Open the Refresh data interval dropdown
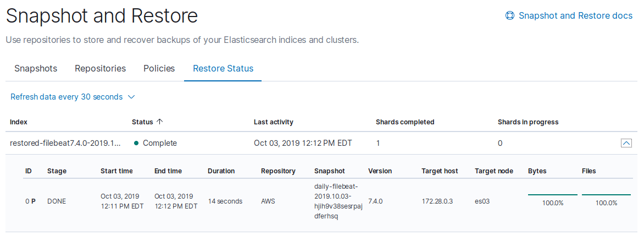The image size is (644, 241). tap(73, 97)
